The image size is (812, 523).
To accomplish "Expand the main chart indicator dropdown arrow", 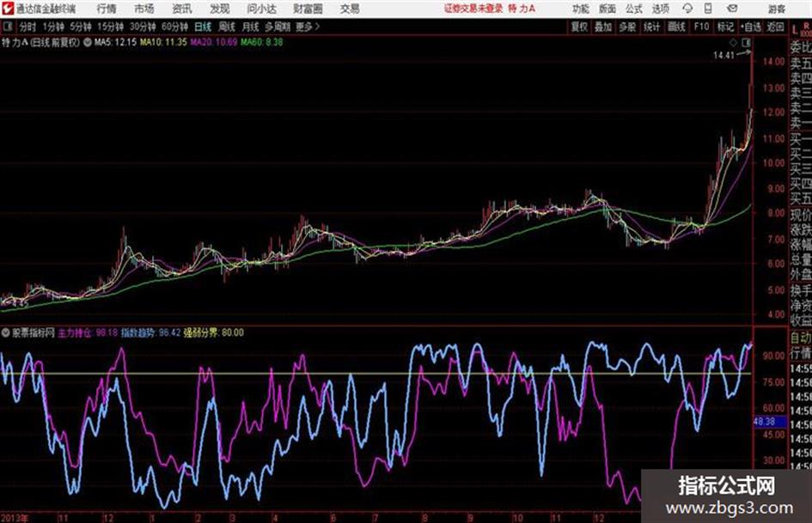I will pyautogui.click(x=87, y=42).
